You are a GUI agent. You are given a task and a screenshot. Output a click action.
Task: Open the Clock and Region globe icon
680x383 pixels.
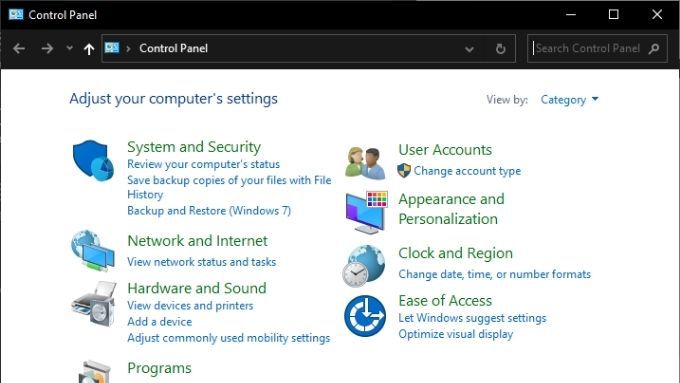click(364, 265)
